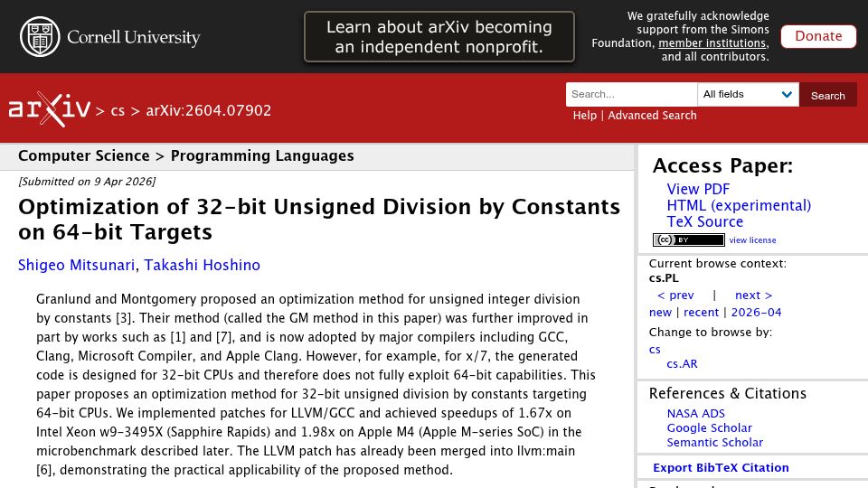The image size is (868, 488).
Task: Open the arXiv independent nonprofit banner
Action: pyautogui.click(x=439, y=36)
